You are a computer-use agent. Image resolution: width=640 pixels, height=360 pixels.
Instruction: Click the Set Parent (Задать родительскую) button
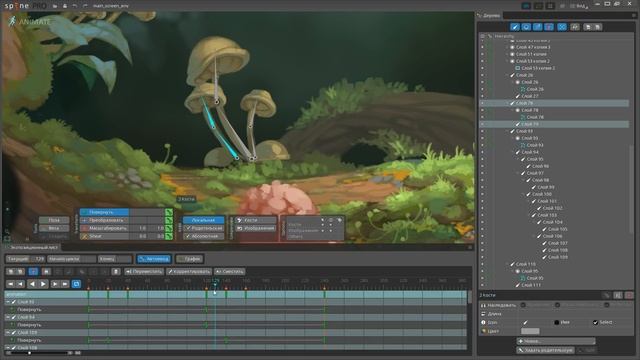pyautogui.click(x=545, y=350)
